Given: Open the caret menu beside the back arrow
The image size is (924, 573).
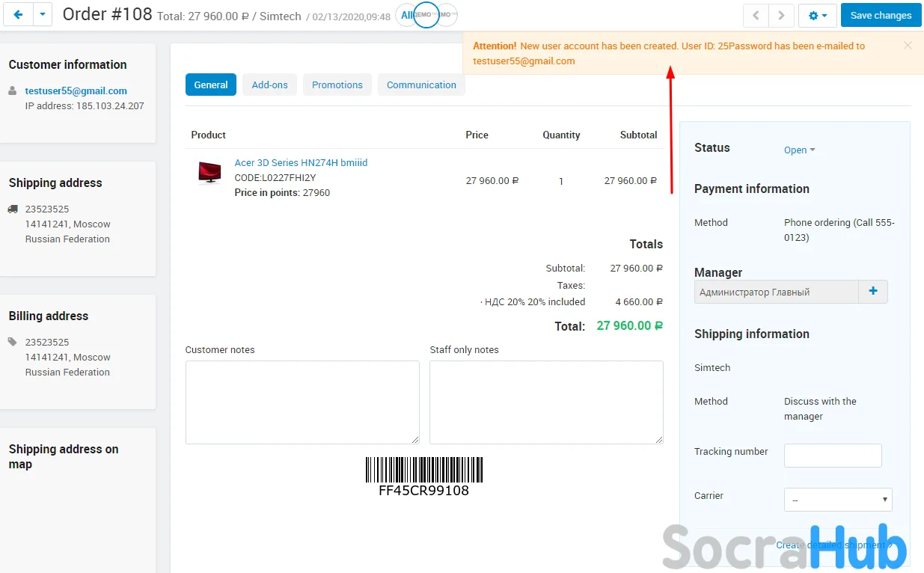Looking at the screenshot, I should click(x=43, y=14).
